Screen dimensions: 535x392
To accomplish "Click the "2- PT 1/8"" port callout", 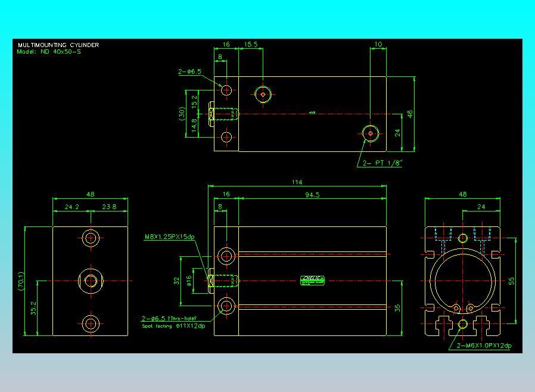I will 382,163.
